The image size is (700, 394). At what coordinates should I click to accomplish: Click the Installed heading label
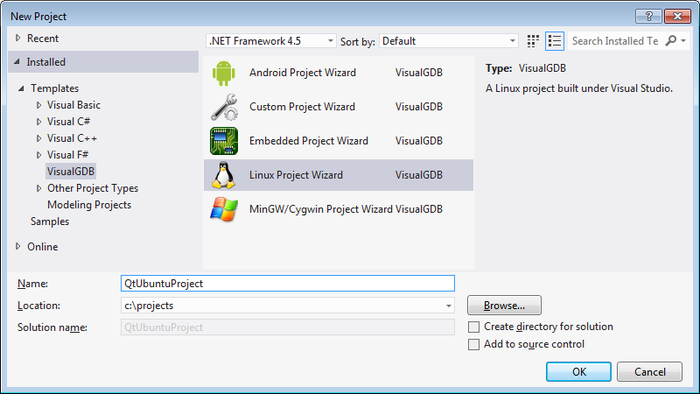(x=46, y=62)
